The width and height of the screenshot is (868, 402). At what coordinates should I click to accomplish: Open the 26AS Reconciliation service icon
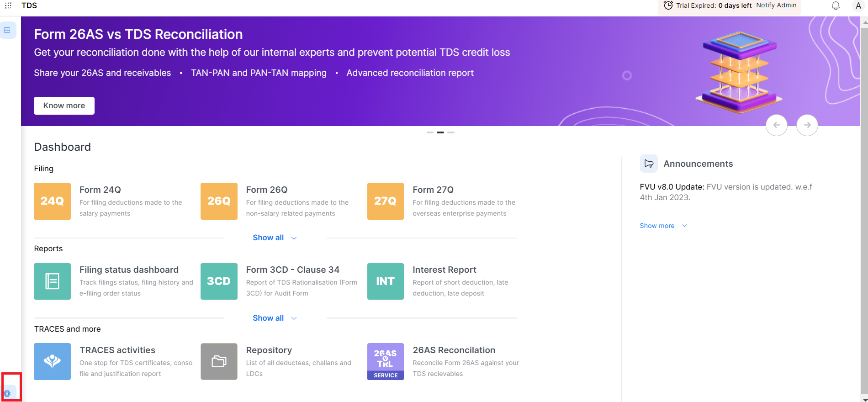pos(385,361)
